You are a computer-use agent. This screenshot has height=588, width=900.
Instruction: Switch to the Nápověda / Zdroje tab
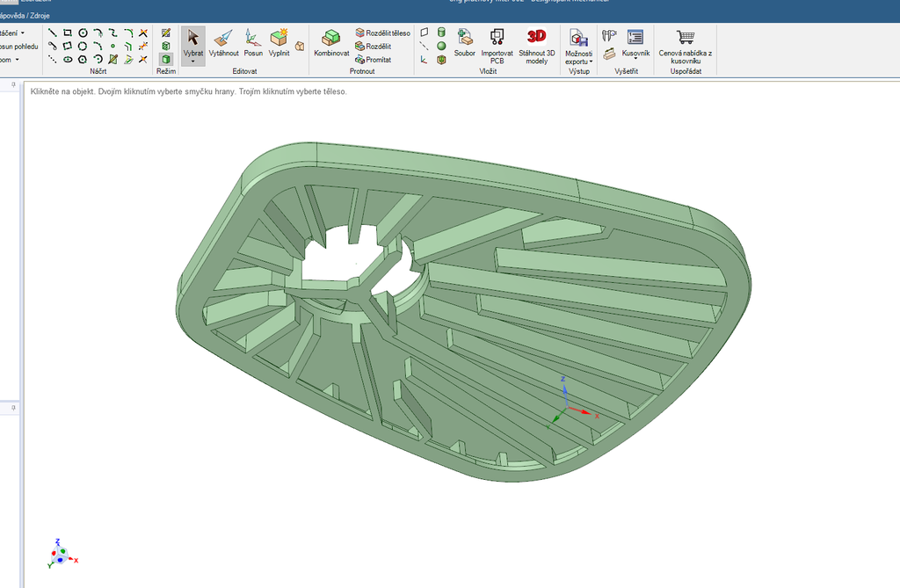(26, 15)
